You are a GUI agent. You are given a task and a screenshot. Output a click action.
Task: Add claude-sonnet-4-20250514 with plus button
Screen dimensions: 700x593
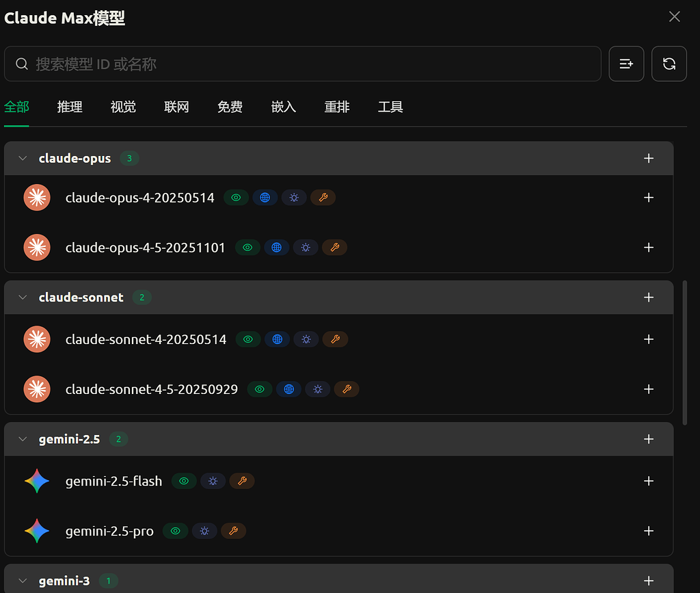pos(649,339)
